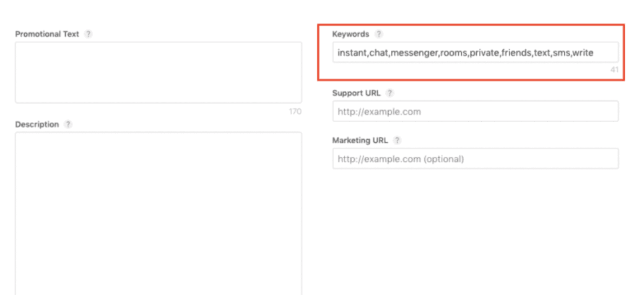This screenshot has width=644, height=306.
Task: Open the Promotional Text help tooltip
Action: pos(88,34)
